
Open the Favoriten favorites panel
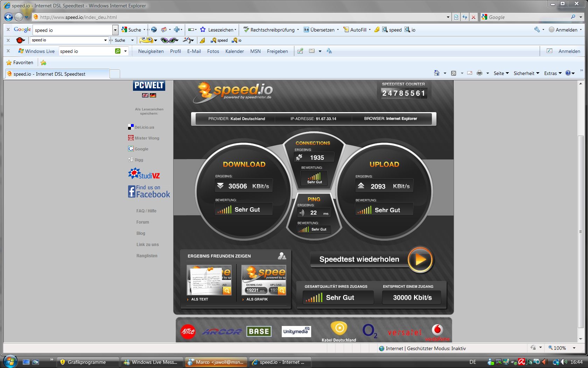point(20,62)
